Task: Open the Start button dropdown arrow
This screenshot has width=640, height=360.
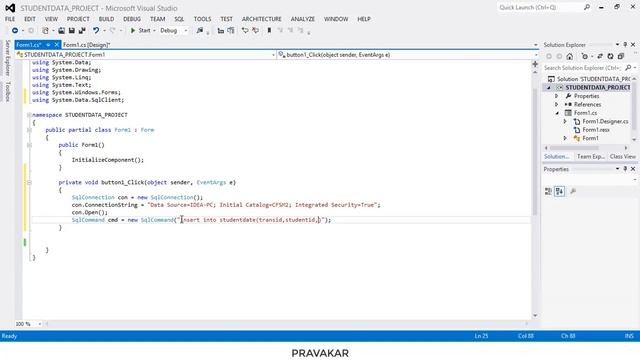Action: (x=154, y=31)
